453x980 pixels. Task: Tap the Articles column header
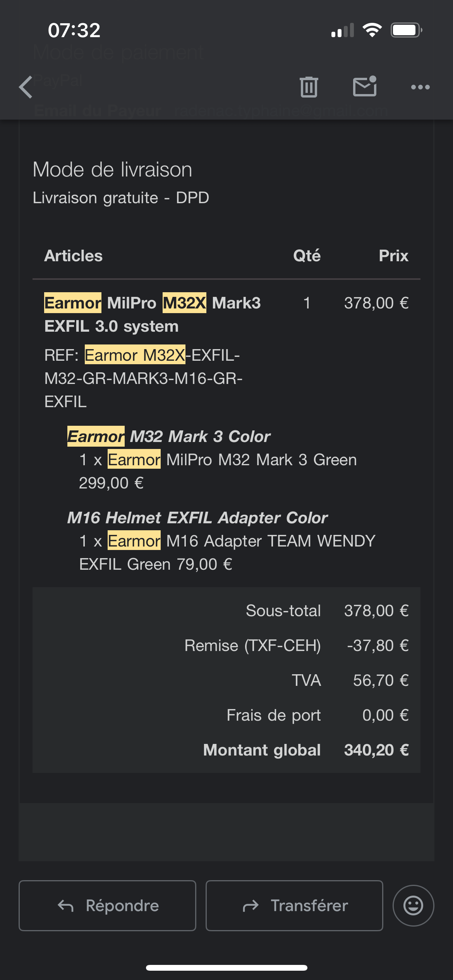click(x=74, y=256)
